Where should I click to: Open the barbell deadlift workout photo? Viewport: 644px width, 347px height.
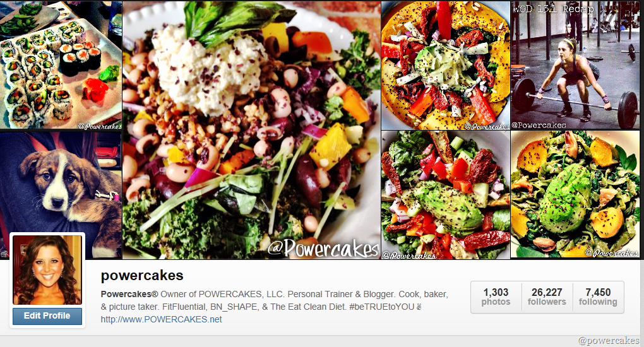575,65
